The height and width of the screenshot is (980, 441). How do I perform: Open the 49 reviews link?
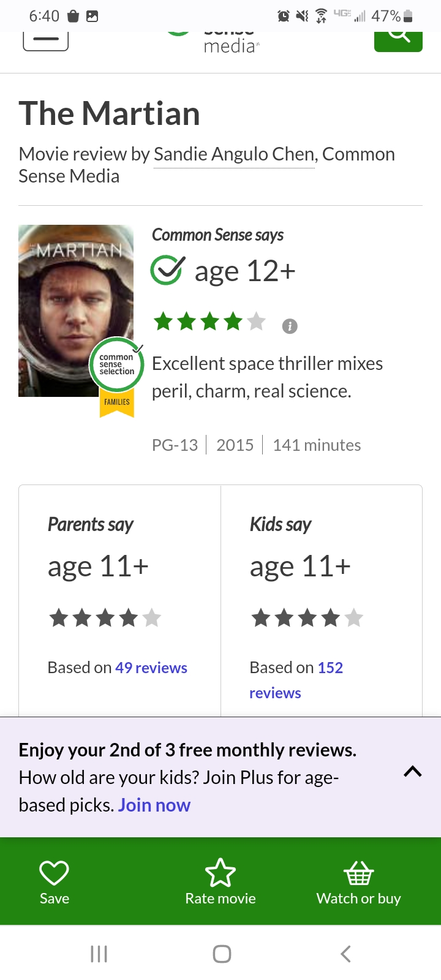click(151, 668)
